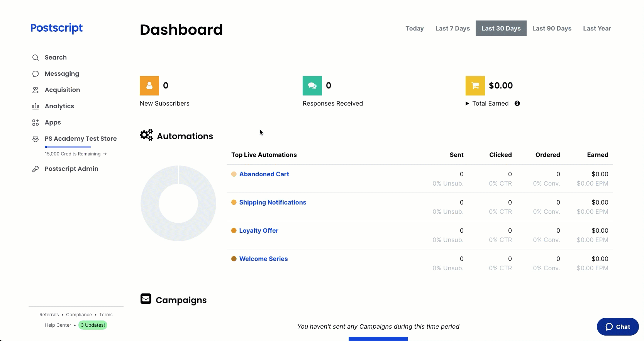Viewport: 644px width, 341px height.
Task: Click the Acquisition people icon
Action: [x=36, y=90]
